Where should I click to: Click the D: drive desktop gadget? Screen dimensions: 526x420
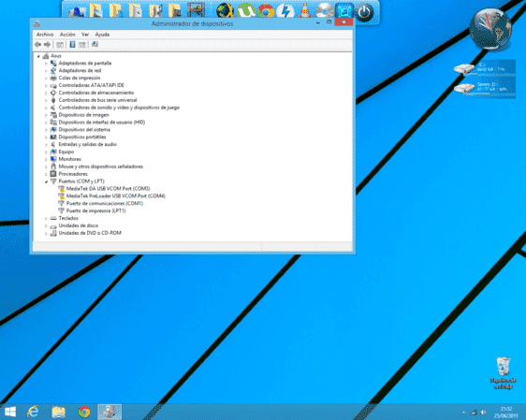tap(484, 88)
